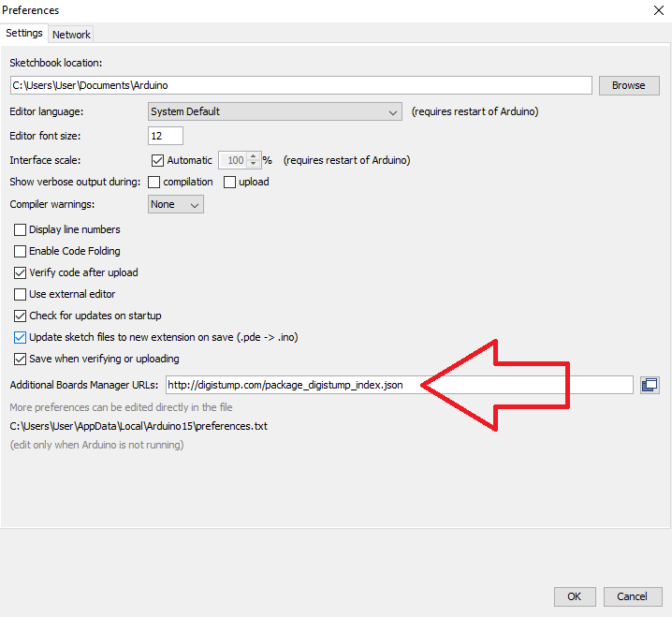Click the Browse button for sketchbook location
Viewport: 672px width, 617px height.
[x=629, y=85]
